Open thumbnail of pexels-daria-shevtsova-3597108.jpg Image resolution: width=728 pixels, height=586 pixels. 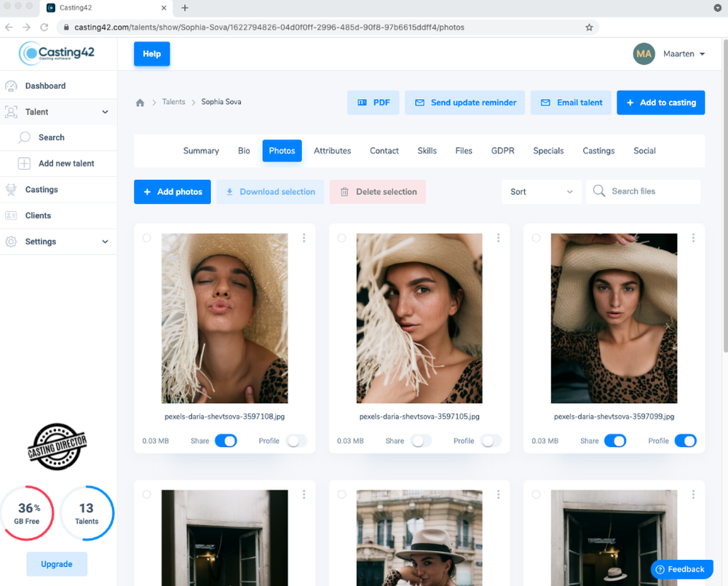click(x=225, y=319)
